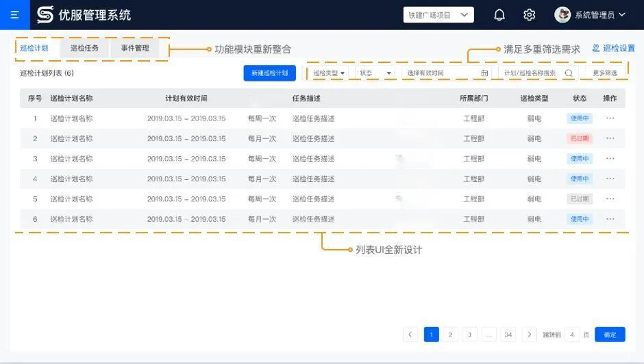Switch to the 巡检任务 tab
Viewport: 644px width, 364px height.
pyautogui.click(x=84, y=48)
